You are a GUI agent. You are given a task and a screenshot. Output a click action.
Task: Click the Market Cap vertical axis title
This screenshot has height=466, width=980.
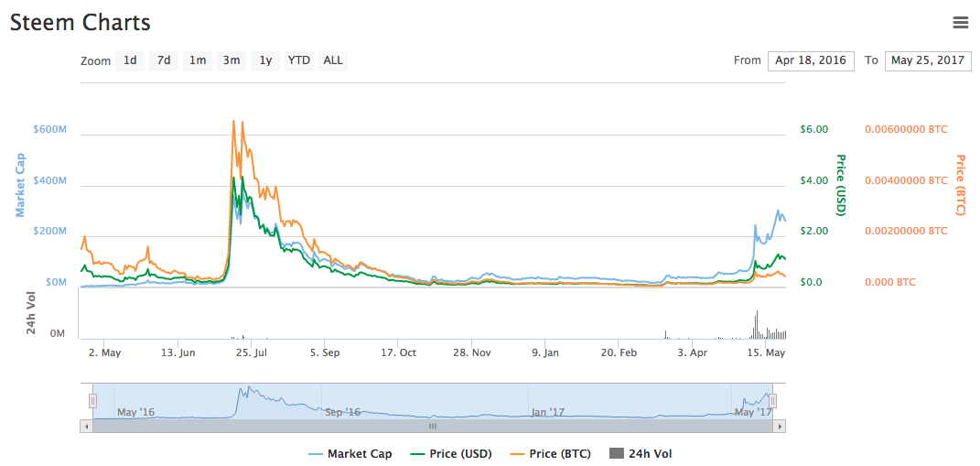(20, 186)
